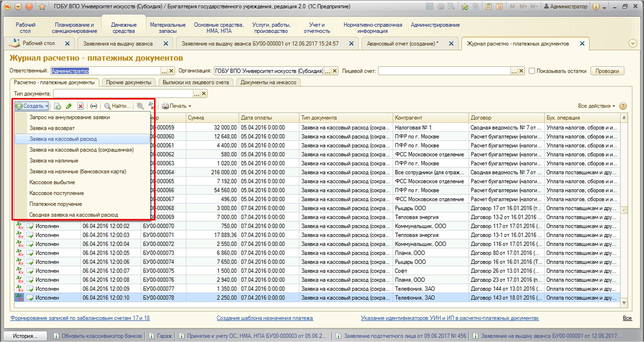
Task: Expand the Печать dropdown menu
Action: [x=177, y=106]
